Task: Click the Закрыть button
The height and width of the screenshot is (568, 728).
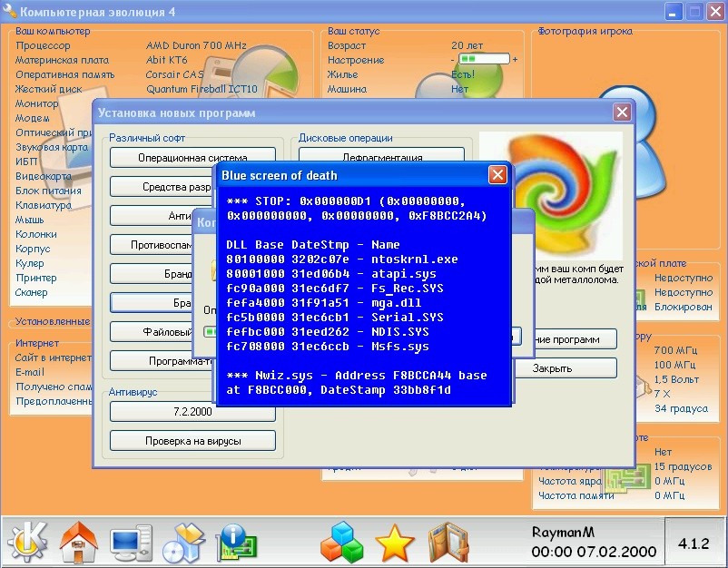Action: 565,368
